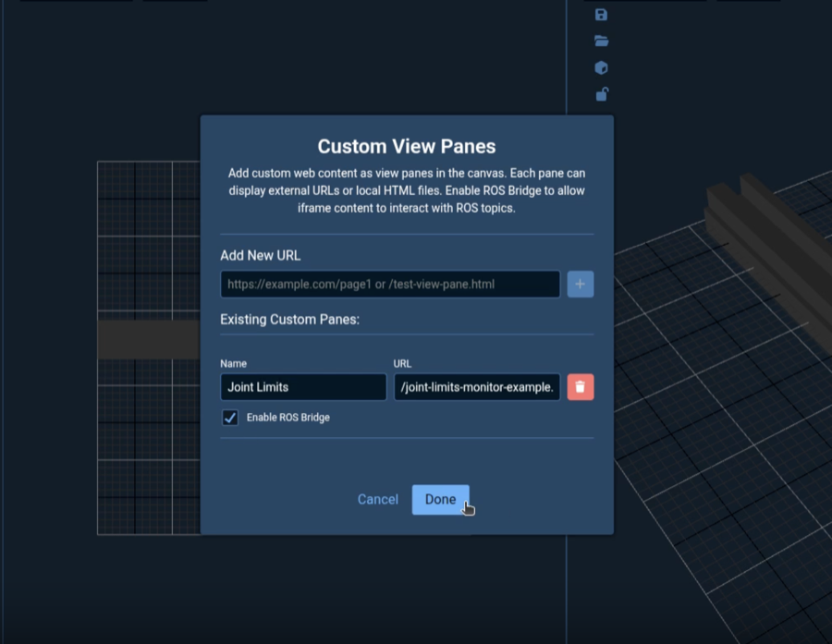This screenshot has height=644, width=832.
Task: Click Cancel to dismiss the dialog
Action: click(377, 499)
